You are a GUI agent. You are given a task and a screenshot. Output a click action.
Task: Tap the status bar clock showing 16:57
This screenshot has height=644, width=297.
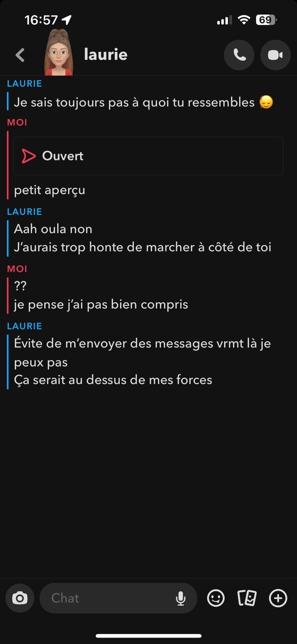[41, 20]
